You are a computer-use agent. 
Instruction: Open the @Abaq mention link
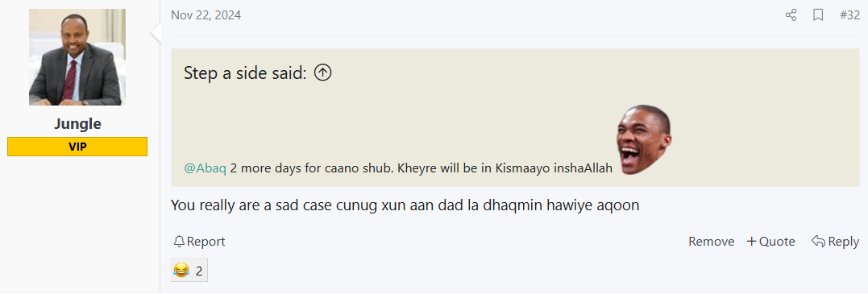(x=205, y=168)
